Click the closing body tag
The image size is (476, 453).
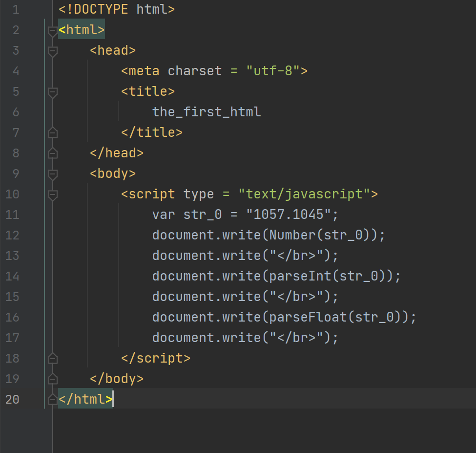point(117,379)
